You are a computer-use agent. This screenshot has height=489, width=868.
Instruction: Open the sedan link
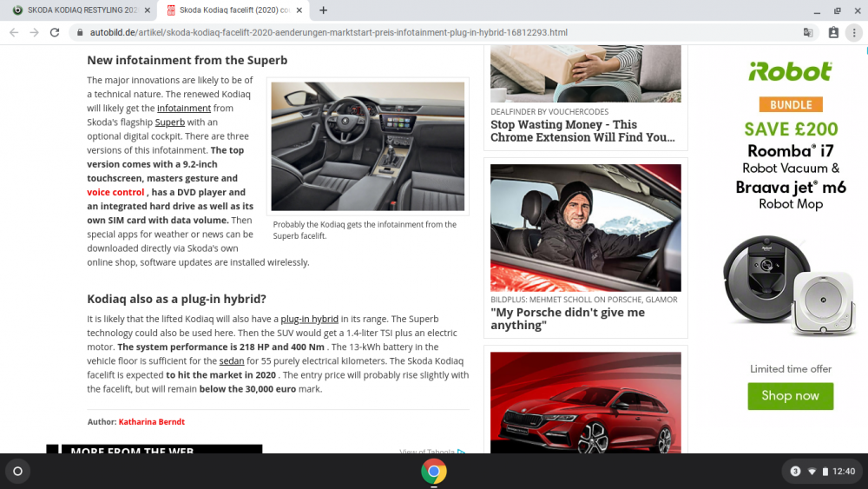pyautogui.click(x=232, y=361)
